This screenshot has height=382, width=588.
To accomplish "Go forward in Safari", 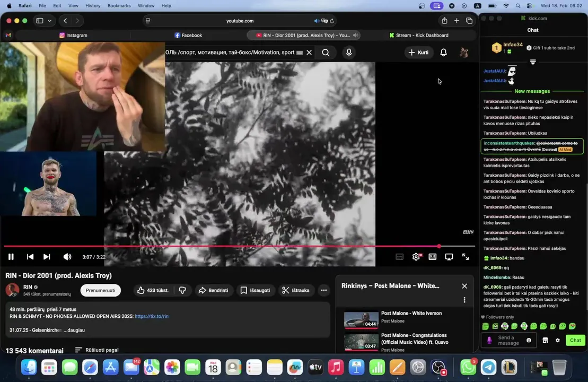I will point(77,21).
